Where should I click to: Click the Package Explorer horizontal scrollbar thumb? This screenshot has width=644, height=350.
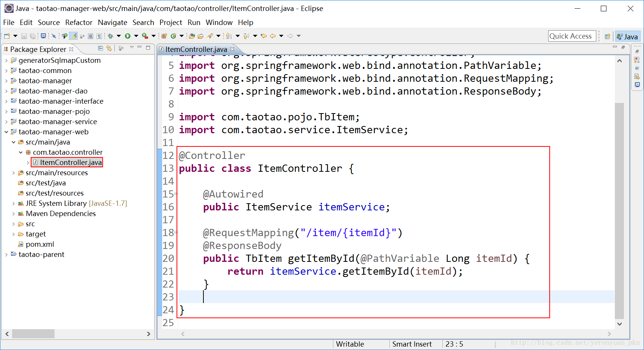pyautogui.click(x=33, y=334)
